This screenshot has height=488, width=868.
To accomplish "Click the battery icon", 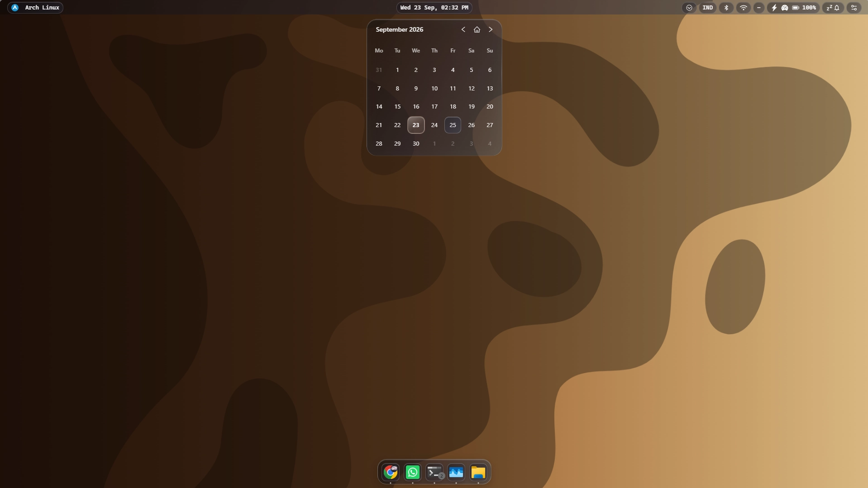I will (796, 8).
